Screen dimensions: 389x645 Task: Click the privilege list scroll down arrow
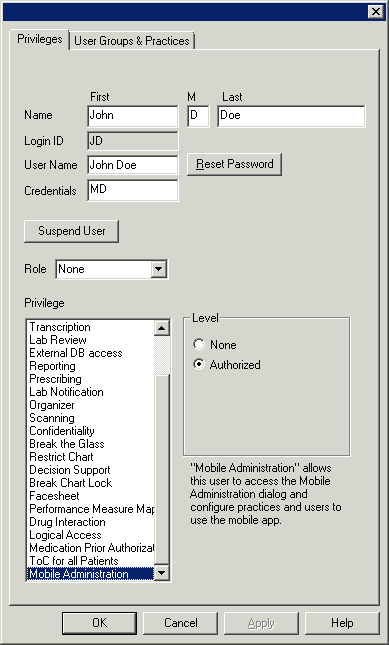tap(162, 573)
